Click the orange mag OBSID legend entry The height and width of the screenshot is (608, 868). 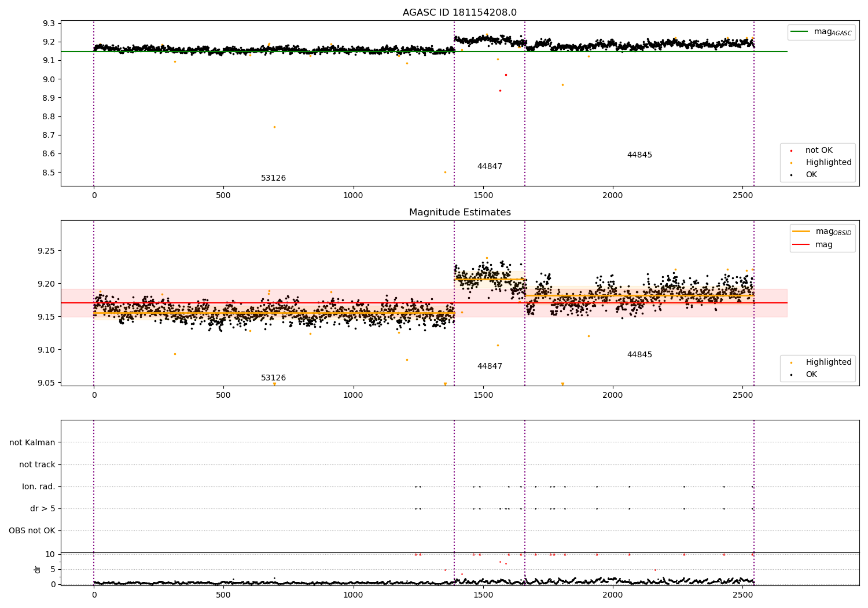tap(833, 232)
